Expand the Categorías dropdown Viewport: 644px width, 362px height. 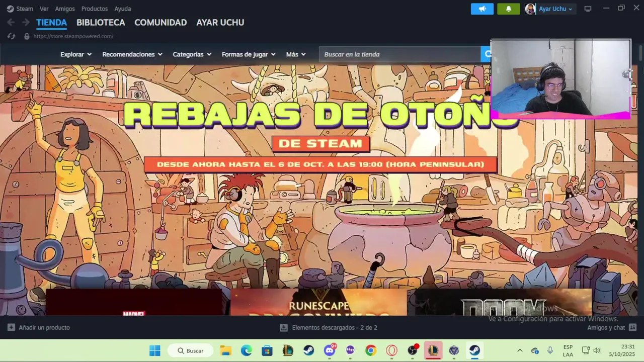click(192, 54)
